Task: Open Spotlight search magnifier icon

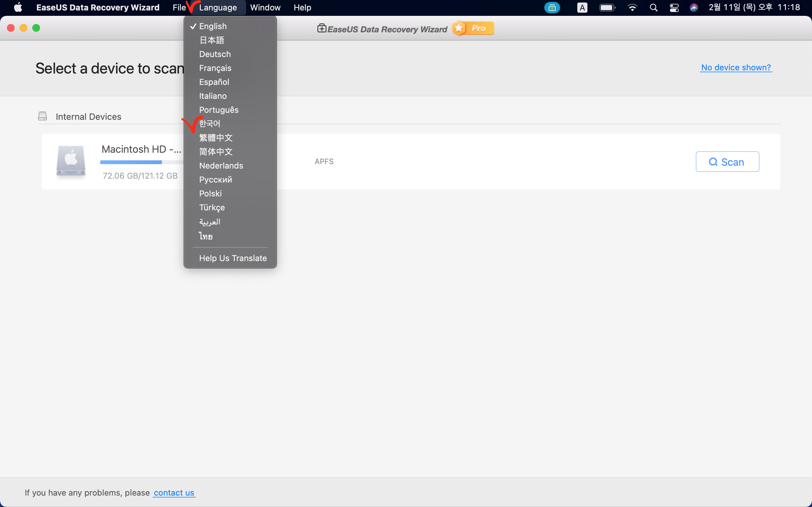Action: 653,7
